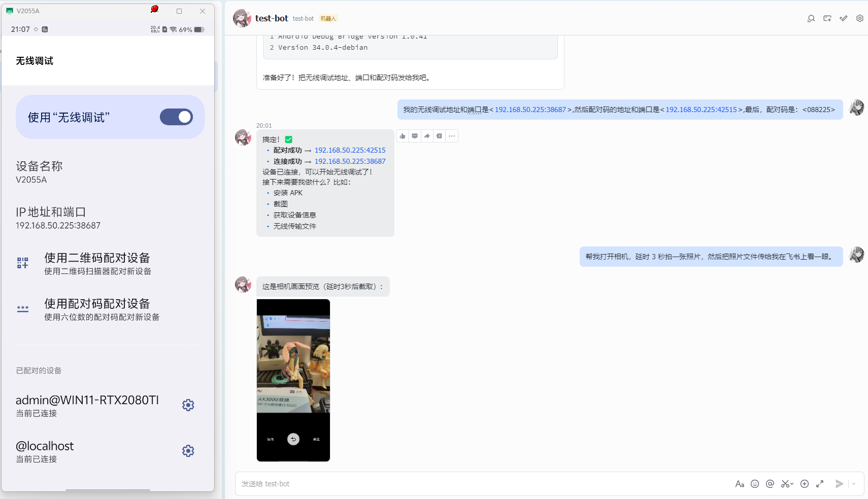Image resolution: width=868 pixels, height=499 pixels.
Task: Tap 使用二维码配对设备 option
Action: click(97, 263)
